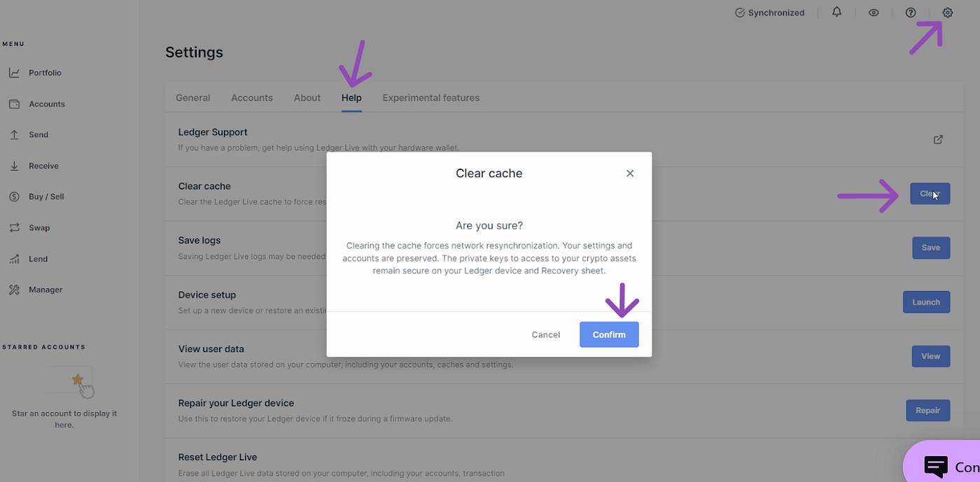Cancel the Clear cache dialog
The width and height of the screenshot is (980, 482).
point(546,334)
